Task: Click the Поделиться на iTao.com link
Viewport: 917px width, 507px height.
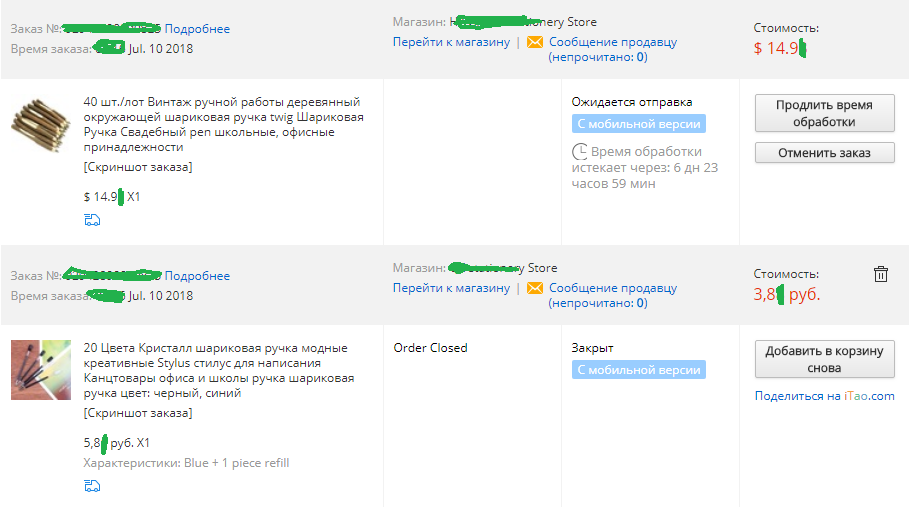Action: click(825, 396)
